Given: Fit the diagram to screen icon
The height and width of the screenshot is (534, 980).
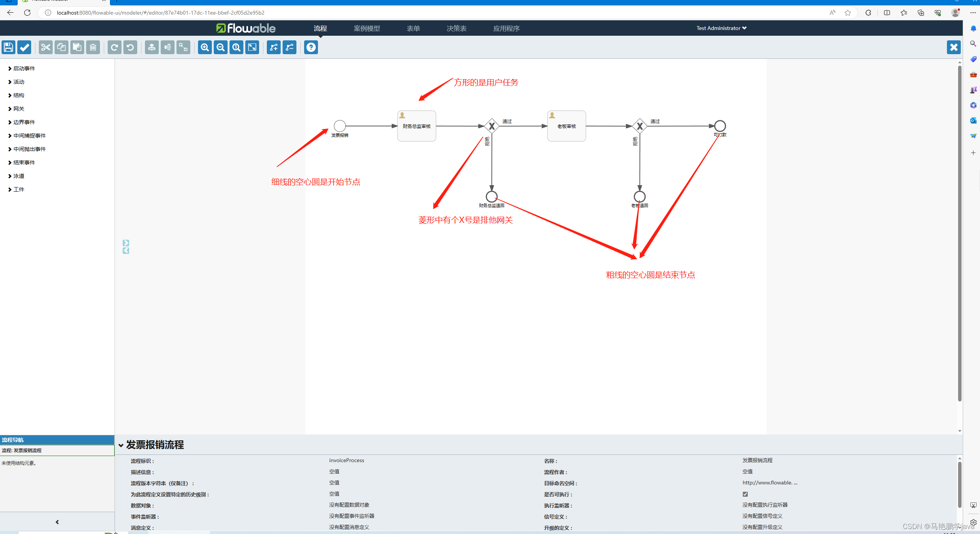Looking at the screenshot, I should coord(252,47).
